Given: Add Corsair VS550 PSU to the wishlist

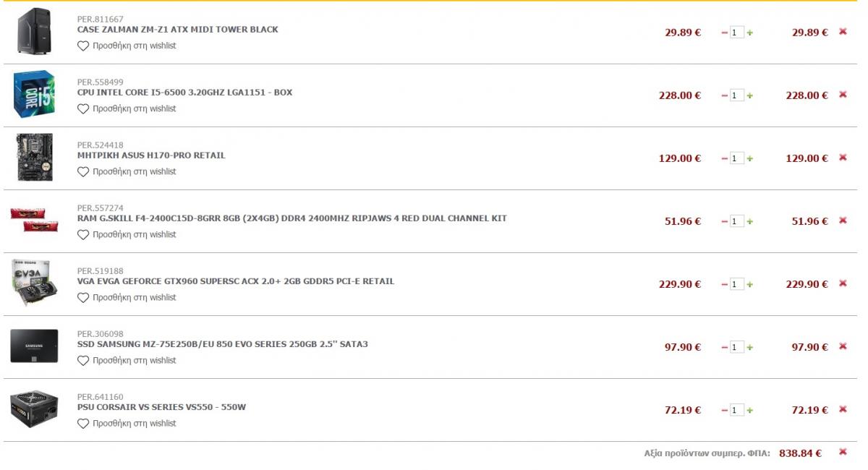Looking at the screenshot, I should pyautogui.click(x=127, y=423).
